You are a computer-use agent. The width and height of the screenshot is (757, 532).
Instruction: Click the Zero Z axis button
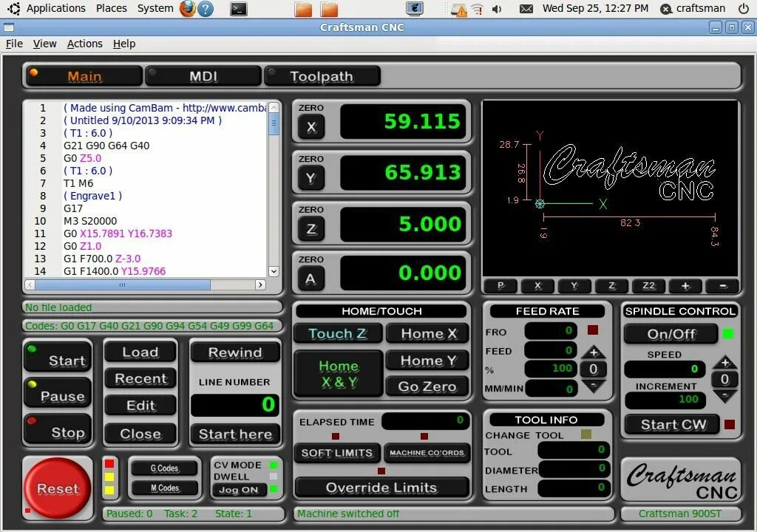pyautogui.click(x=311, y=229)
